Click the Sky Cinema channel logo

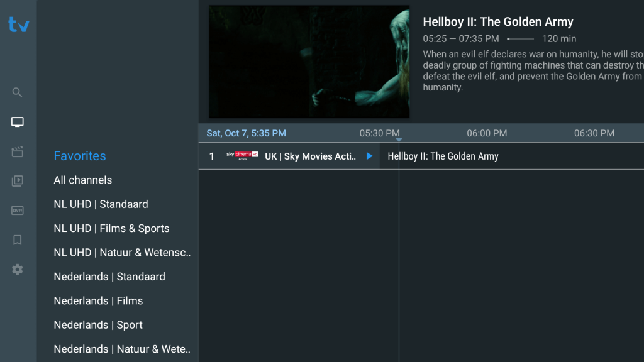tap(242, 156)
